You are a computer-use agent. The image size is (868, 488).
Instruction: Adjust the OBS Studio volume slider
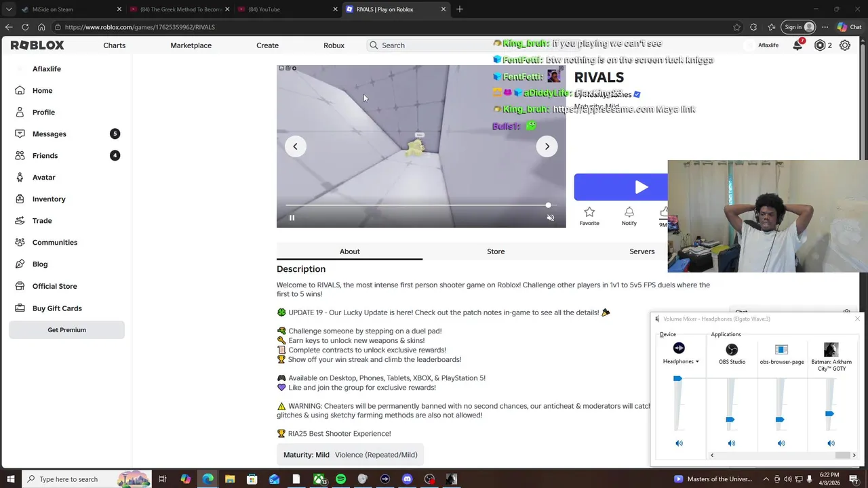point(730,420)
